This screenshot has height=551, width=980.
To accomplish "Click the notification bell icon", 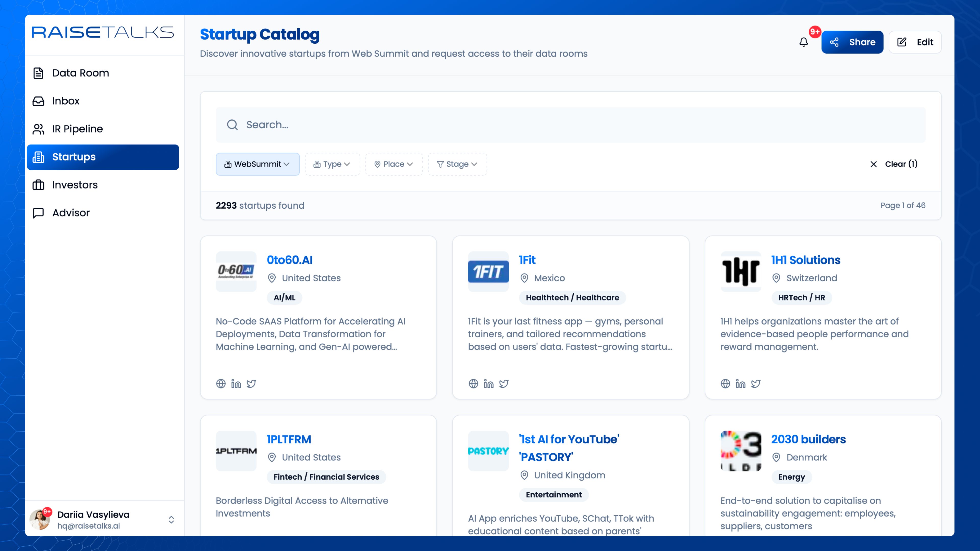I will pyautogui.click(x=803, y=42).
